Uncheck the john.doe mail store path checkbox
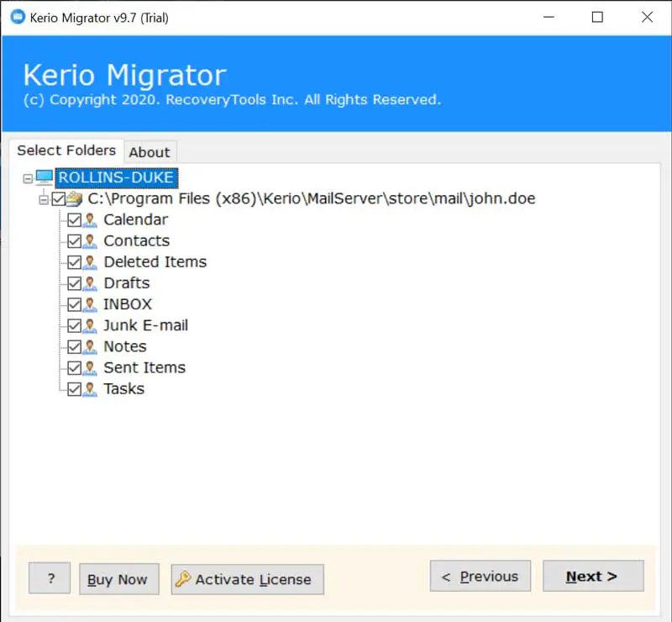 pos(58,199)
